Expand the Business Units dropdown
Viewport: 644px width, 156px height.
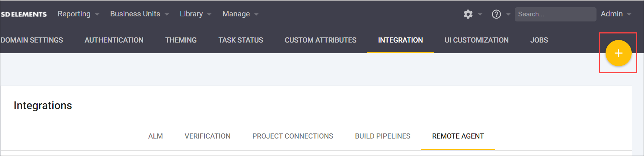[x=139, y=14]
